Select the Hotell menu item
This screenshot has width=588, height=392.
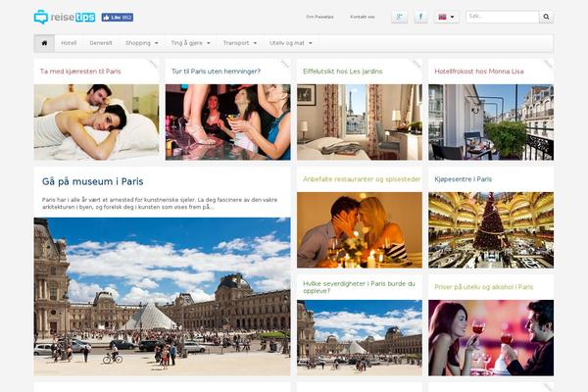[69, 43]
